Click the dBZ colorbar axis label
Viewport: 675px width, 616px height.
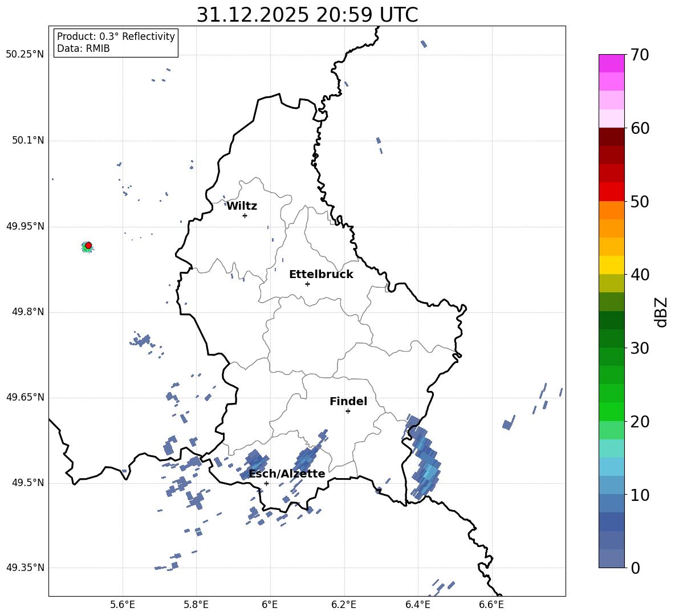[x=662, y=312]
